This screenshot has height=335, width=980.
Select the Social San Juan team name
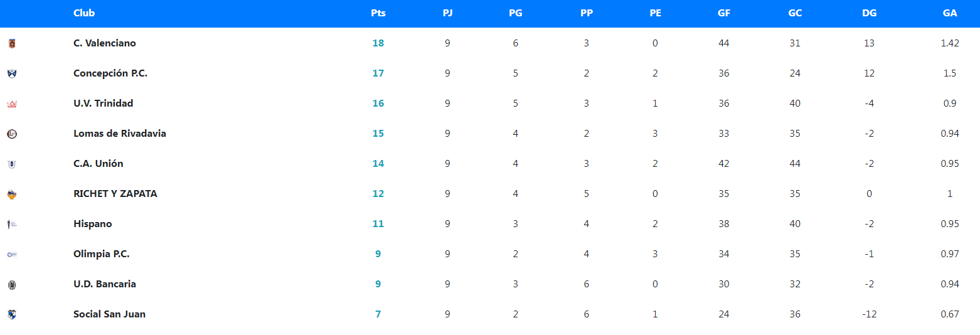click(109, 314)
